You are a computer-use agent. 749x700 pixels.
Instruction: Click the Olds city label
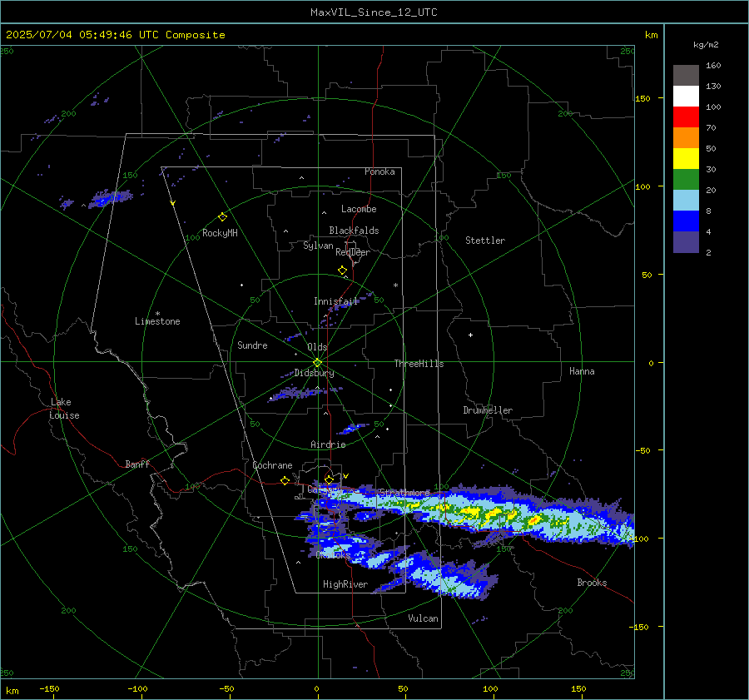(317, 347)
